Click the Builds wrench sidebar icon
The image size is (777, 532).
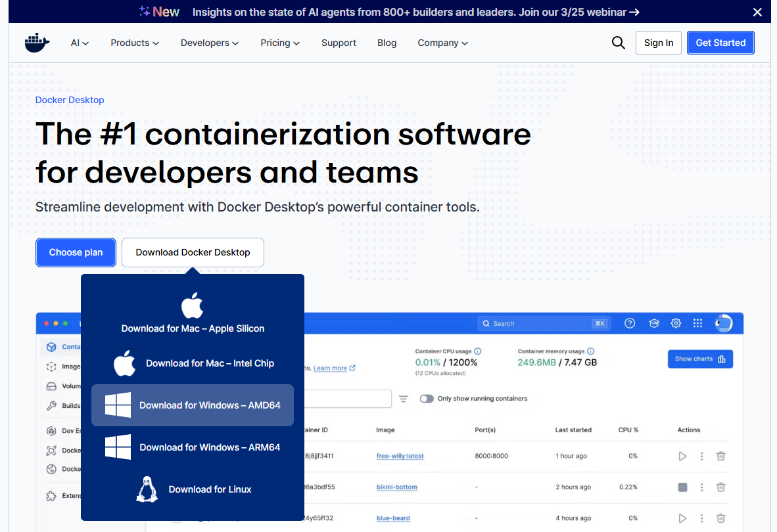pyautogui.click(x=51, y=406)
